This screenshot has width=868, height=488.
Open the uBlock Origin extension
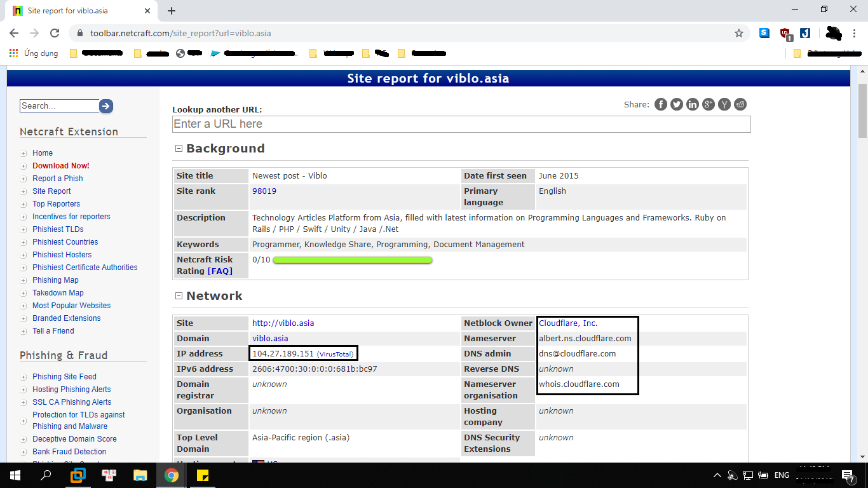tap(785, 34)
